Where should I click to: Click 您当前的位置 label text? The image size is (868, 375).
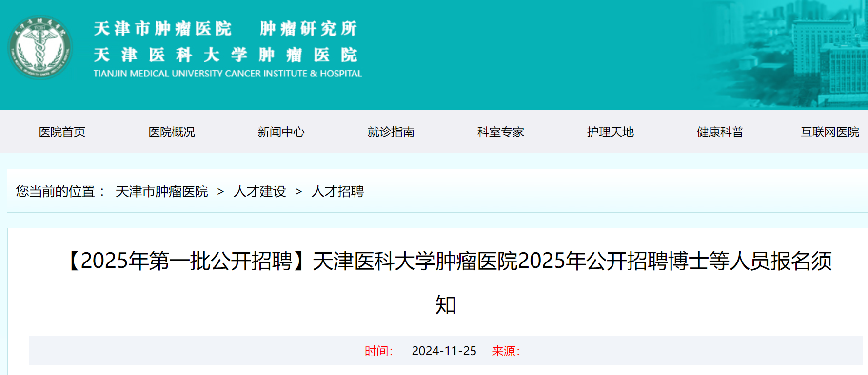pyautogui.click(x=60, y=191)
